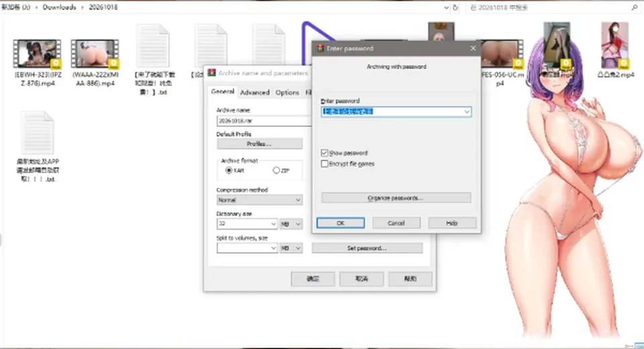Click the (WAAA-222)(MIAA-886).mp4 file name
The image size is (644, 349).
point(95,79)
